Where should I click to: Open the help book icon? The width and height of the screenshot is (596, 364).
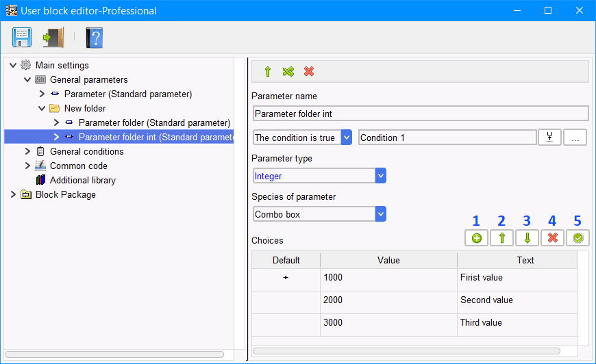click(95, 38)
